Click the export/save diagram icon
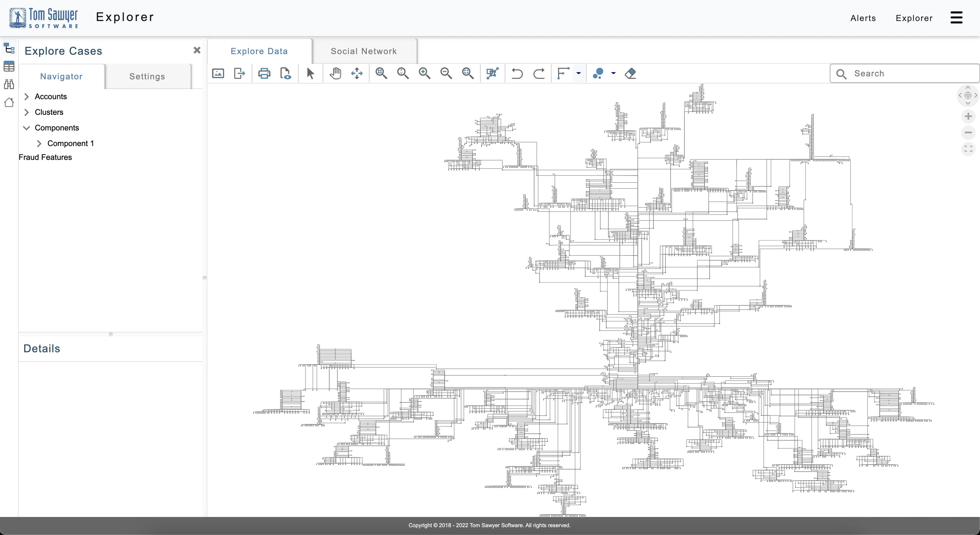Viewport: 980px width, 535px height. pyautogui.click(x=239, y=73)
